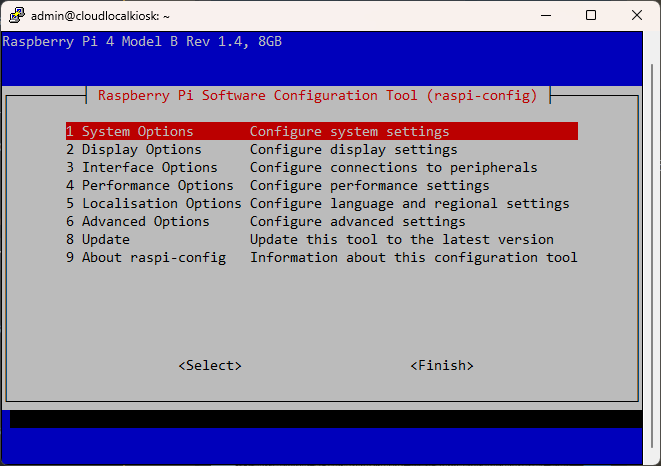Maximize the terminal window

pos(591,16)
